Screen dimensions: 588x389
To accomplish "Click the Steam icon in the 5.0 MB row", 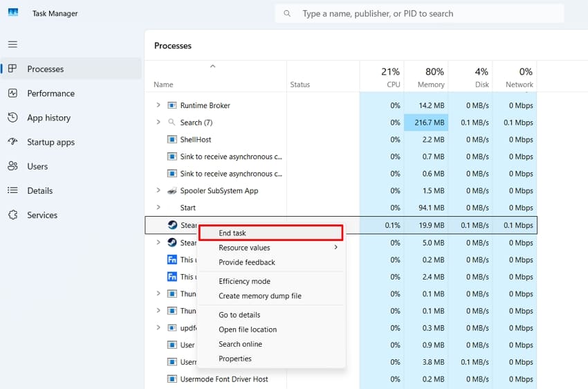I will 172,242.
